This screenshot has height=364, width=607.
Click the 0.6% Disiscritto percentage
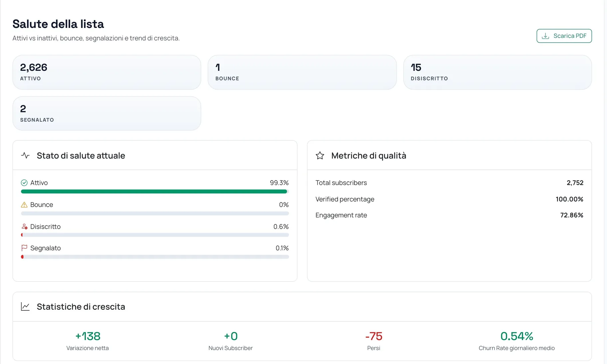click(x=281, y=226)
